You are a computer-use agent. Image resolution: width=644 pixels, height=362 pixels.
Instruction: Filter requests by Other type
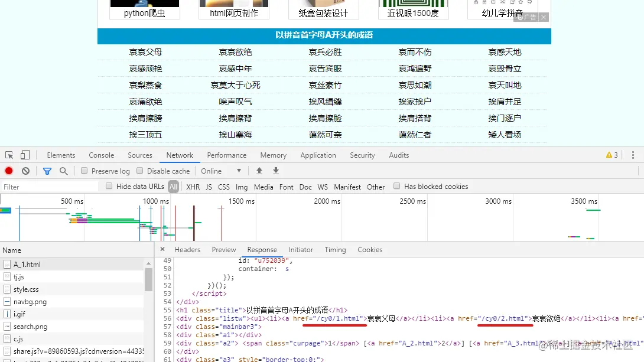pos(375,187)
